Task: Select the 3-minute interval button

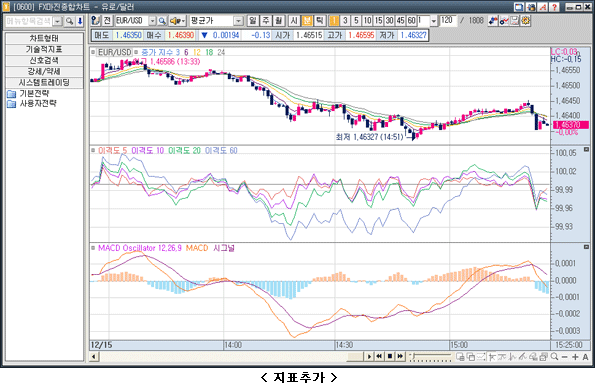Action: [345, 20]
